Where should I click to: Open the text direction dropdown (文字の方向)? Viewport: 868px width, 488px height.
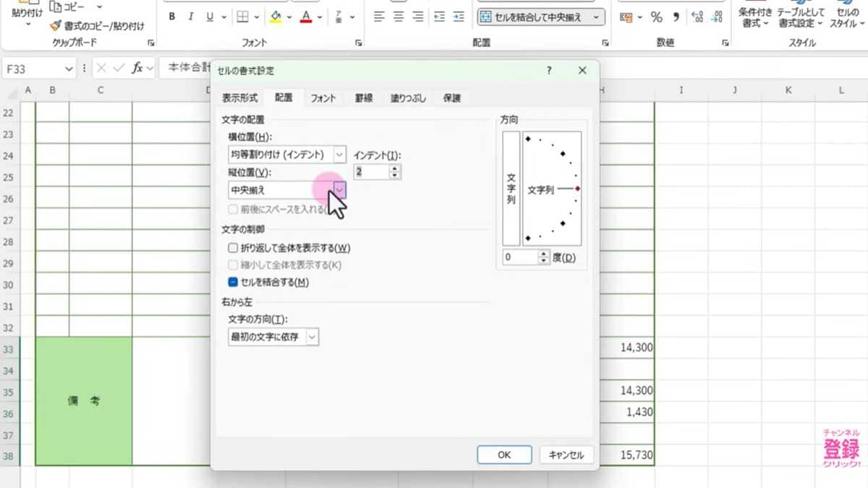click(312, 337)
